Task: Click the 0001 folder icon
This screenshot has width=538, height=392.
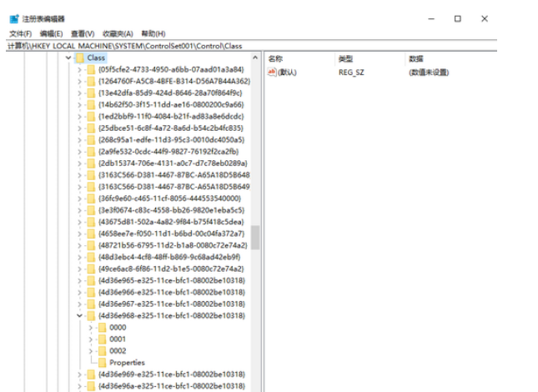Action: pos(102,339)
